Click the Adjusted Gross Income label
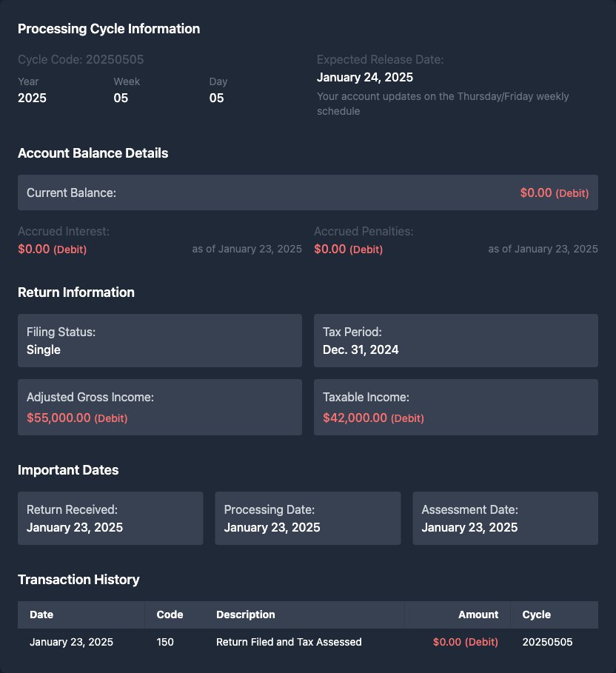The height and width of the screenshot is (673, 616). click(x=90, y=397)
